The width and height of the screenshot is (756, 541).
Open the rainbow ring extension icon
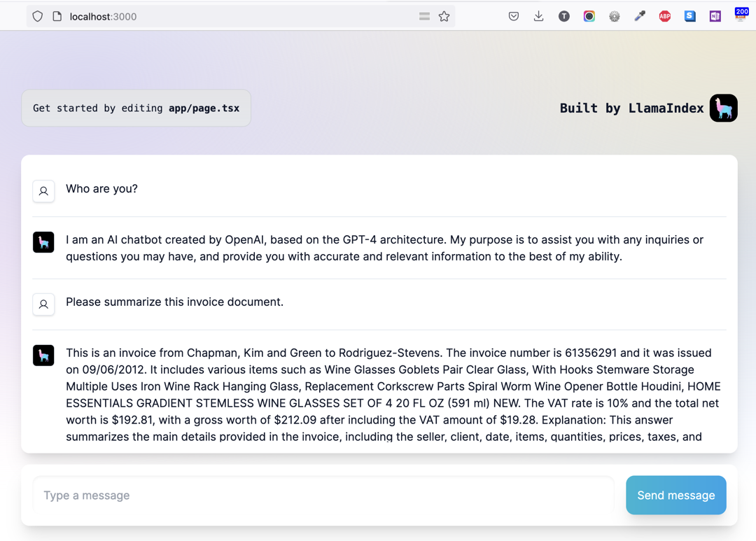pos(589,16)
